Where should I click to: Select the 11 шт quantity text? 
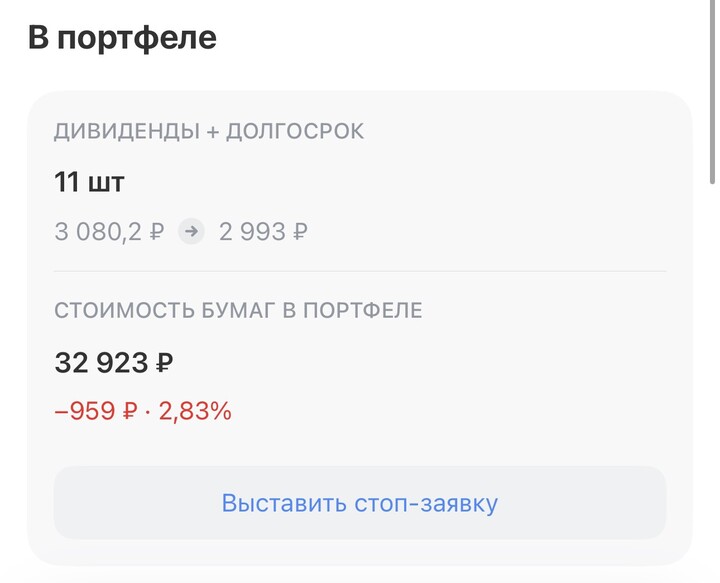tap(89, 182)
